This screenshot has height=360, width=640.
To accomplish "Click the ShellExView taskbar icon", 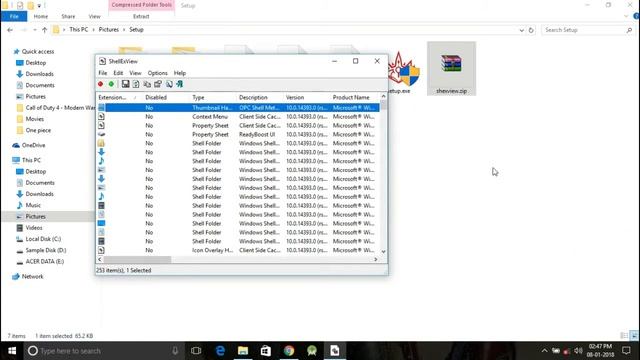I will pos(335,351).
